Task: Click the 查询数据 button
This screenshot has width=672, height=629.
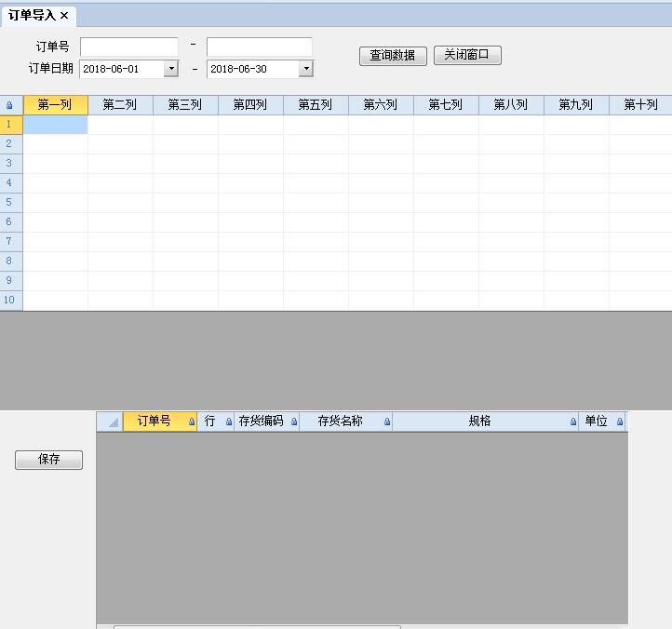Action: point(393,56)
